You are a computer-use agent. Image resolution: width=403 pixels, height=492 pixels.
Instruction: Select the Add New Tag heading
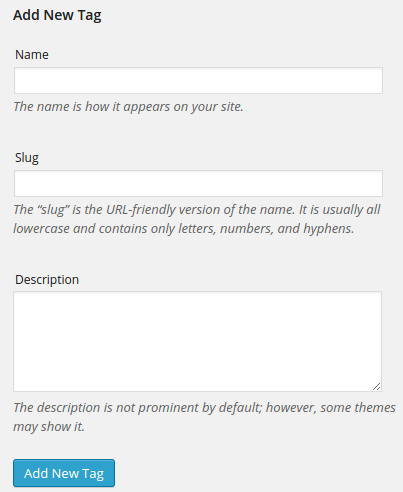pos(57,15)
